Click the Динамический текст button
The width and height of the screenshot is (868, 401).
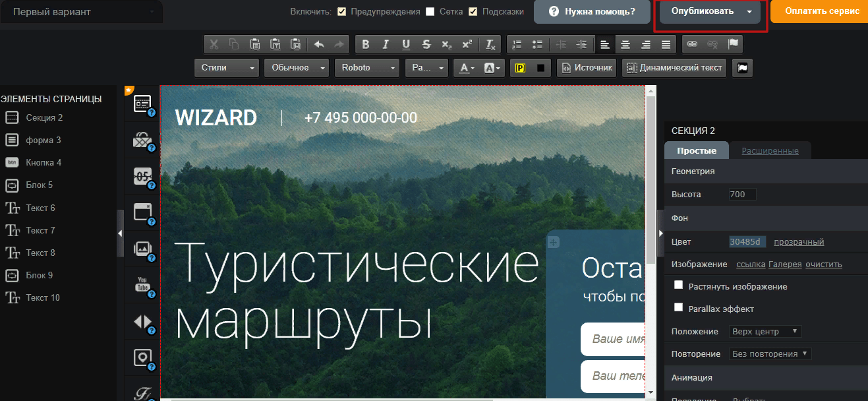674,67
